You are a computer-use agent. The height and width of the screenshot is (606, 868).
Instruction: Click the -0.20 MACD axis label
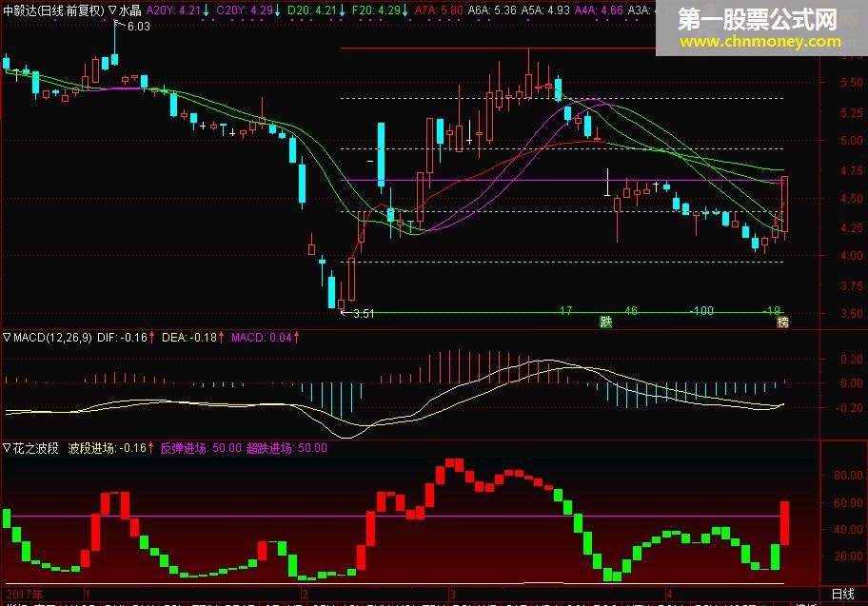pyautogui.click(x=849, y=408)
